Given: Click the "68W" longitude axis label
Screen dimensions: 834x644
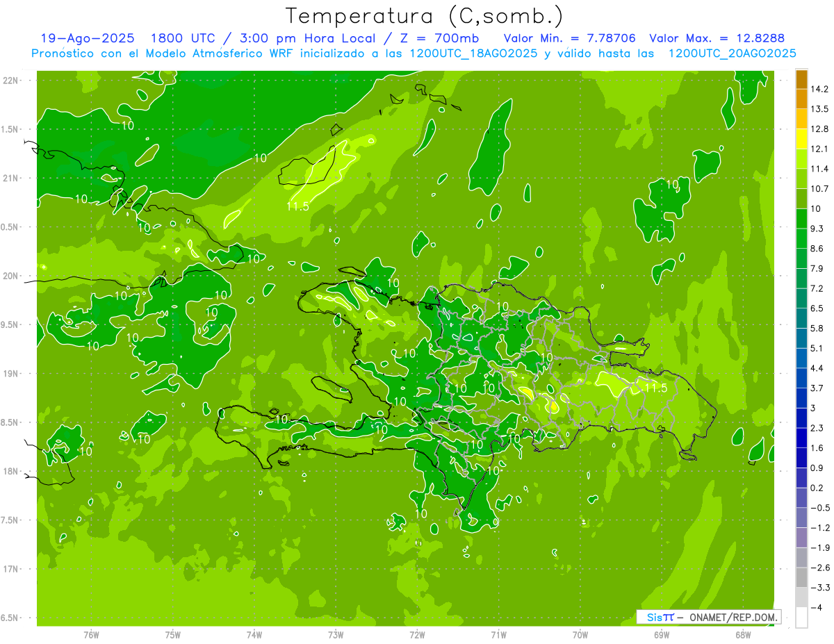Looking at the screenshot, I should [743, 634].
